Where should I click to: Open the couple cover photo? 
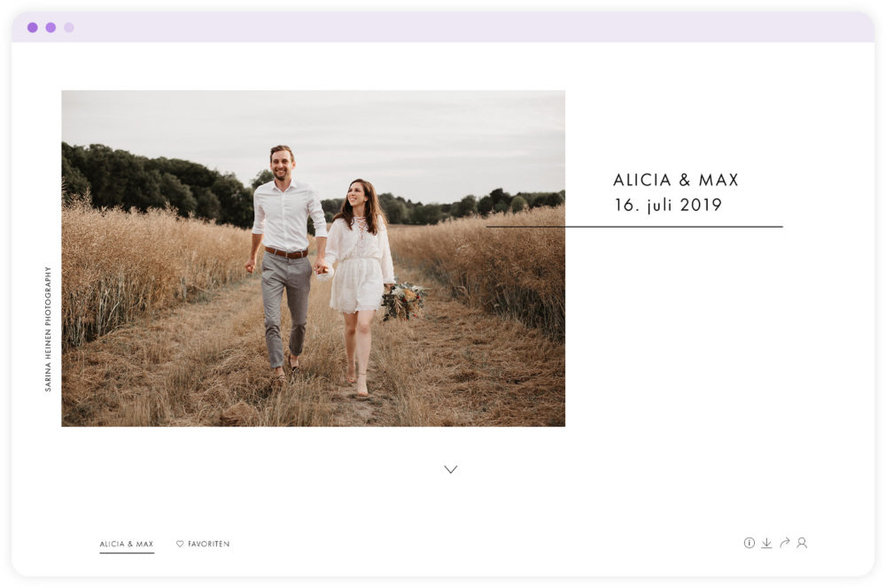pyautogui.click(x=313, y=258)
